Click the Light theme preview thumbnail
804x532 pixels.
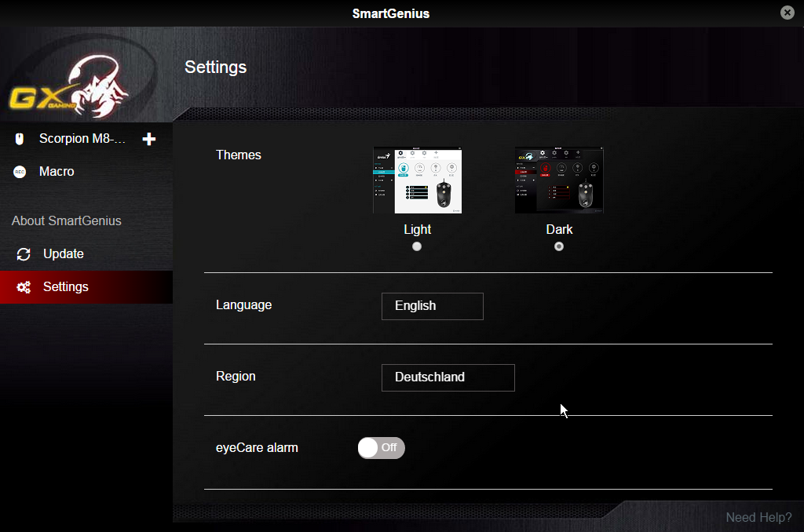point(418,180)
